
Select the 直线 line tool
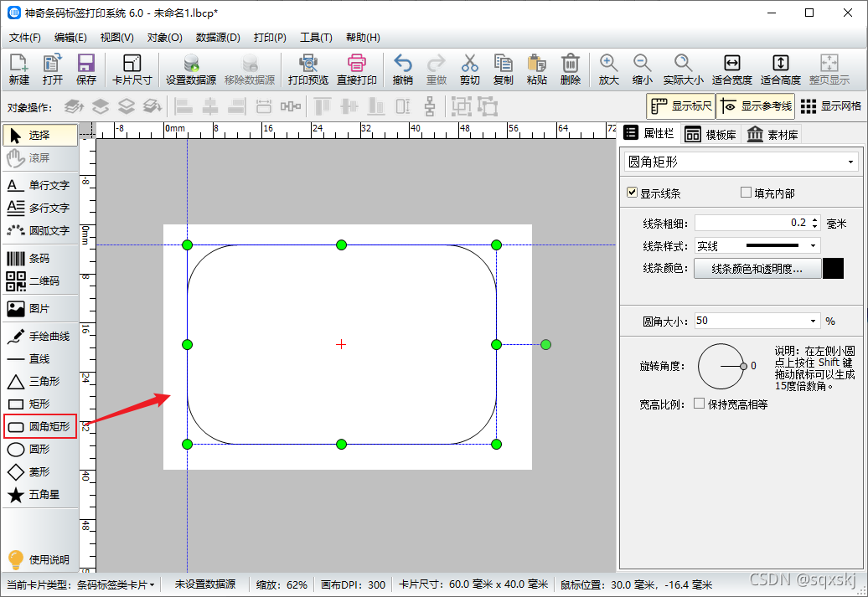tap(40, 358)
